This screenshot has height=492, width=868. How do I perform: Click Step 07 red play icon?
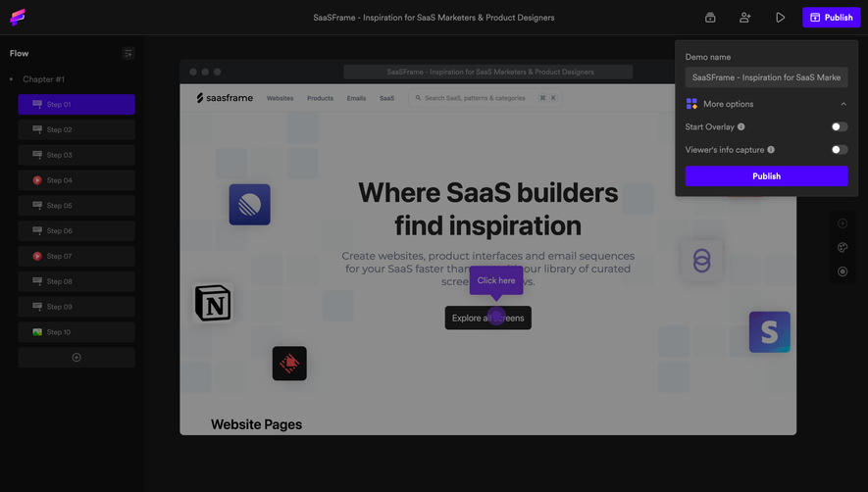pos(37,256)
